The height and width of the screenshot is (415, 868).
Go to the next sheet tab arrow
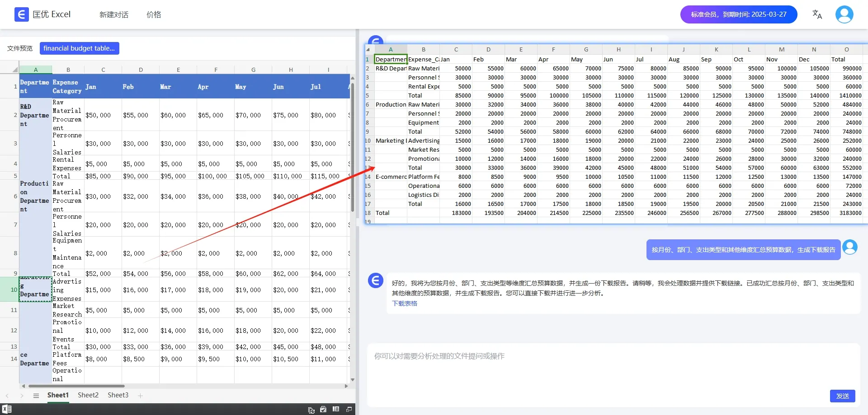coord(22,396)
